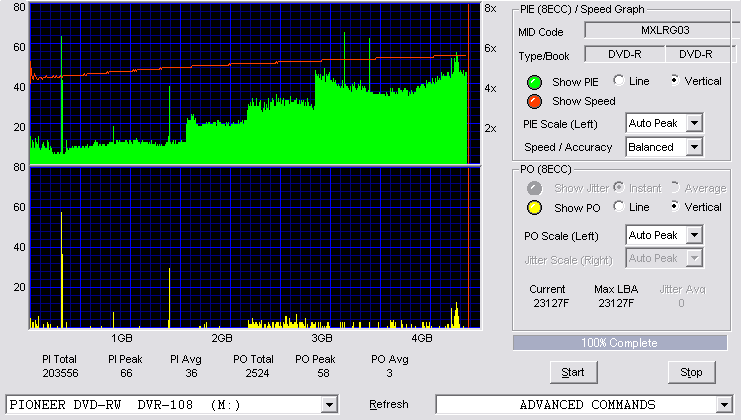Click the Type/Book label
Image resolution: width=742 pixels, height=420 pixels.
pyautogui.click(x=544, y=56)
